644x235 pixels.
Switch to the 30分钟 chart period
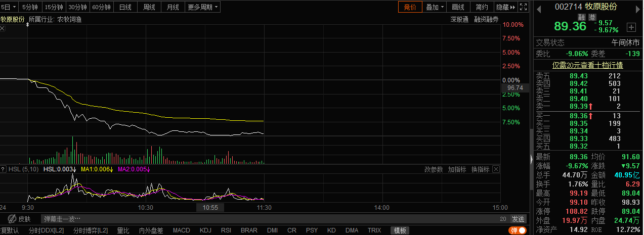78,7
